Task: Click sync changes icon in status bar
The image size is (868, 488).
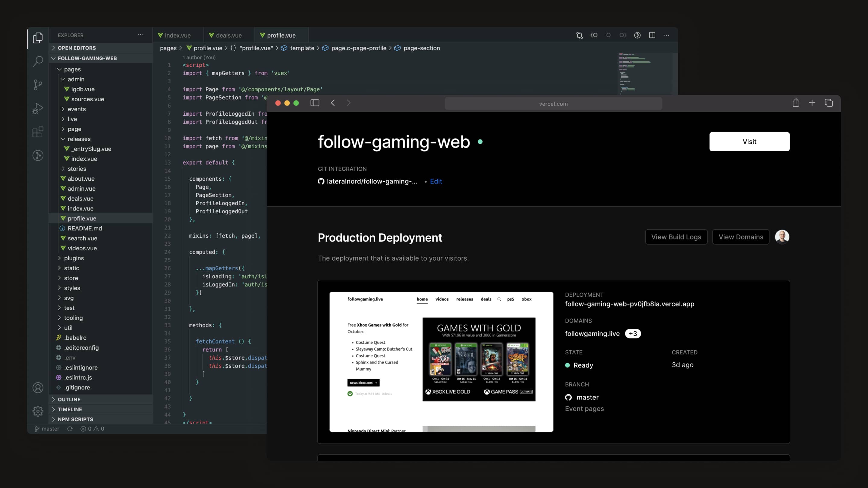Action: pos(70,429)
